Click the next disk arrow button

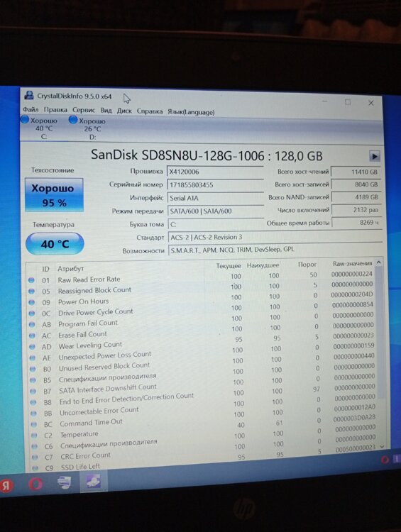point(374,157)
